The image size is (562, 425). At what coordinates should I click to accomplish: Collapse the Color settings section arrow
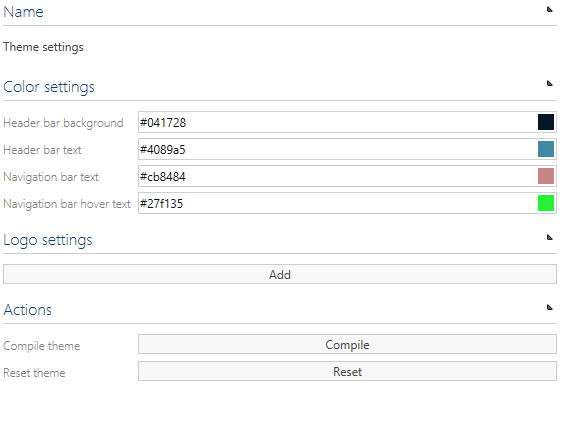pos(549,83)
